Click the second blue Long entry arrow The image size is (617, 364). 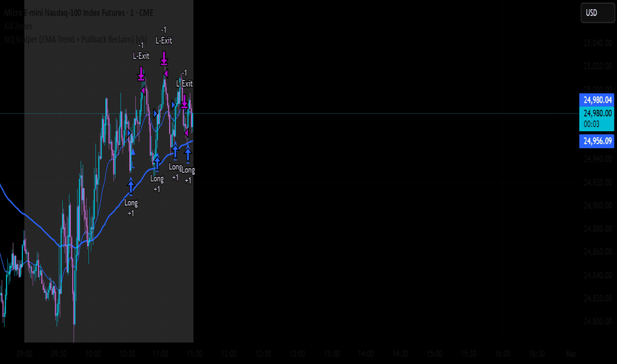coord(157,163)
